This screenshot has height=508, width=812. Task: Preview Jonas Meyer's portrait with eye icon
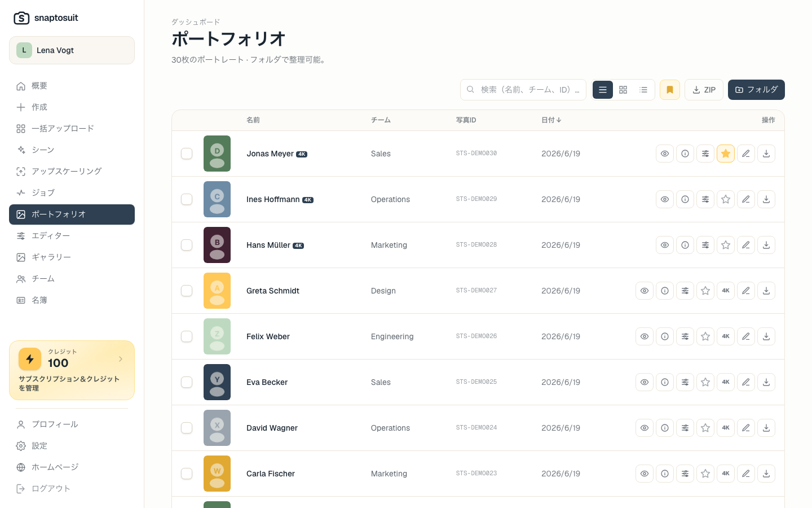click(665, 154)
